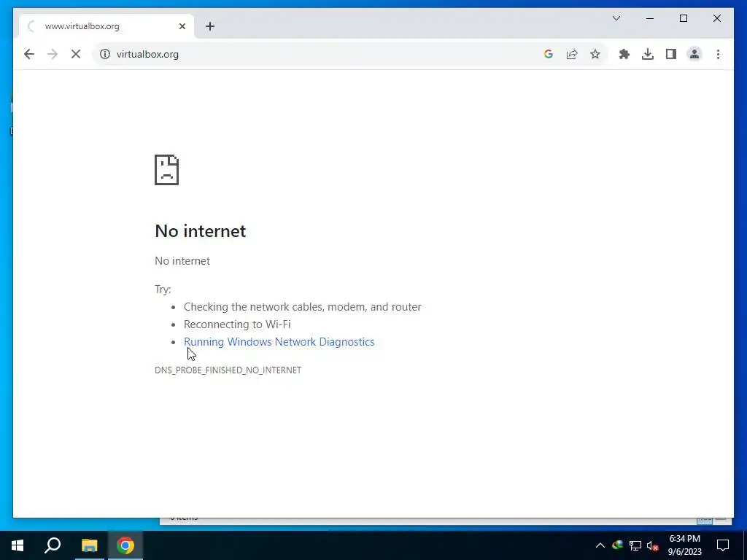Click the colorful security tray icon
The height and width of the screenshot is (560, 747).
617,545
